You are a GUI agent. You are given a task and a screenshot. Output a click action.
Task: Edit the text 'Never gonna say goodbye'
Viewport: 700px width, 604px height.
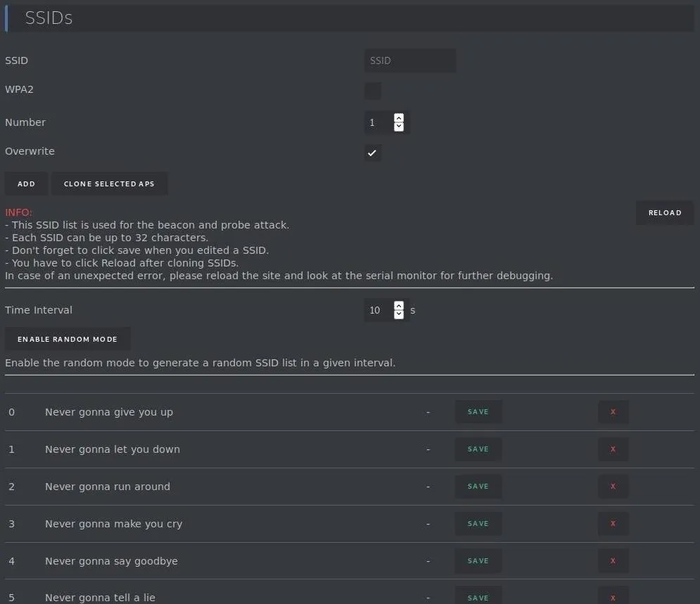point(111,561)
